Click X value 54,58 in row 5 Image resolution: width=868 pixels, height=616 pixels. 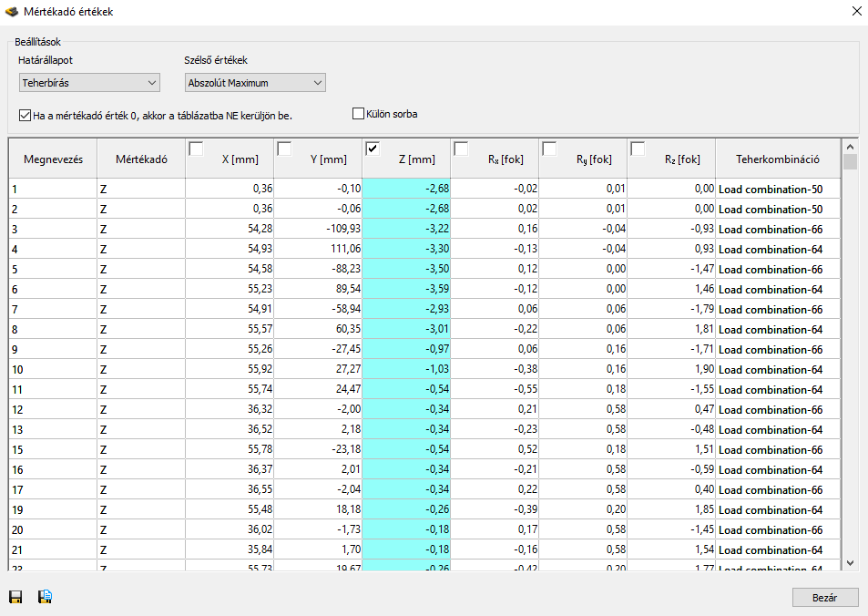(x=230, y=269)
